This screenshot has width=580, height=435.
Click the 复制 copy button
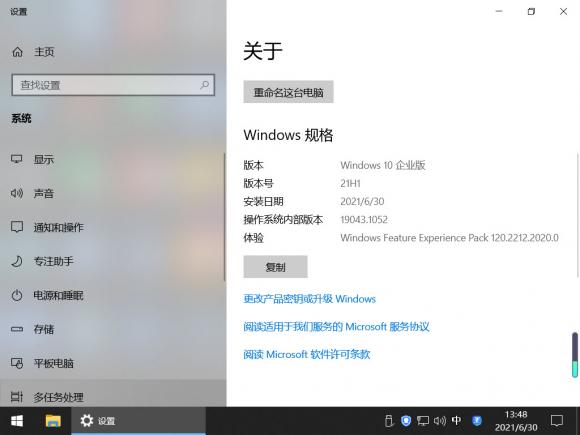276,267
